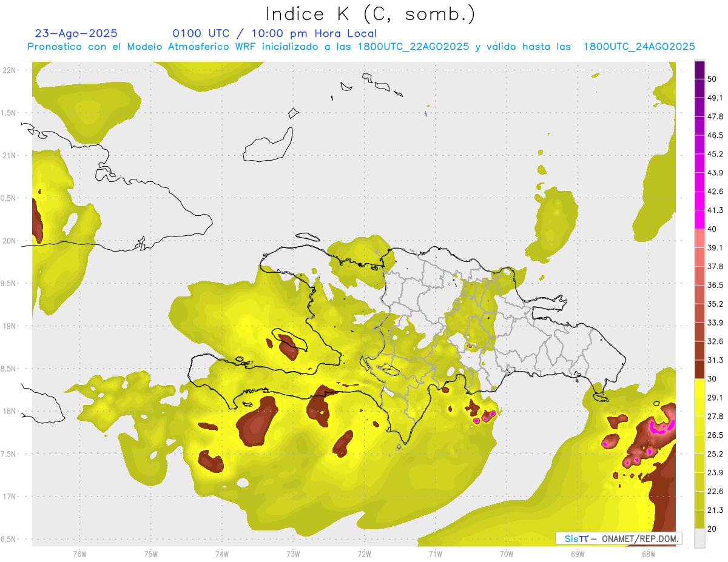728x562 pixels.
Task: Click the '17N' latitude axis label
Action: 9,497
